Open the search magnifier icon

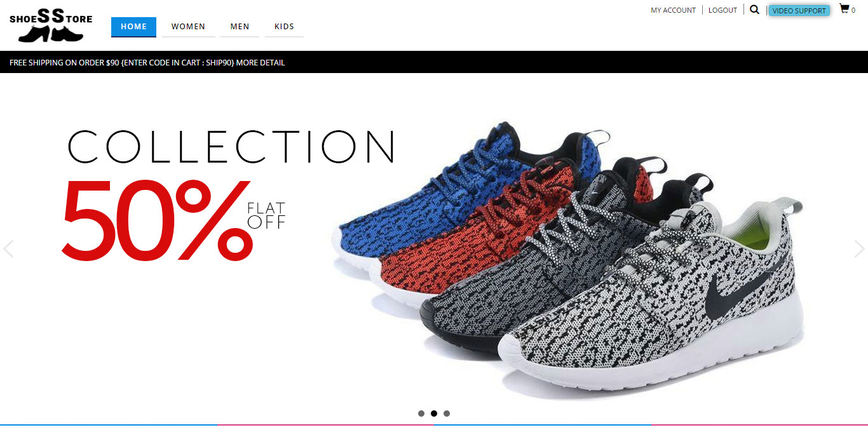point(754,10)
